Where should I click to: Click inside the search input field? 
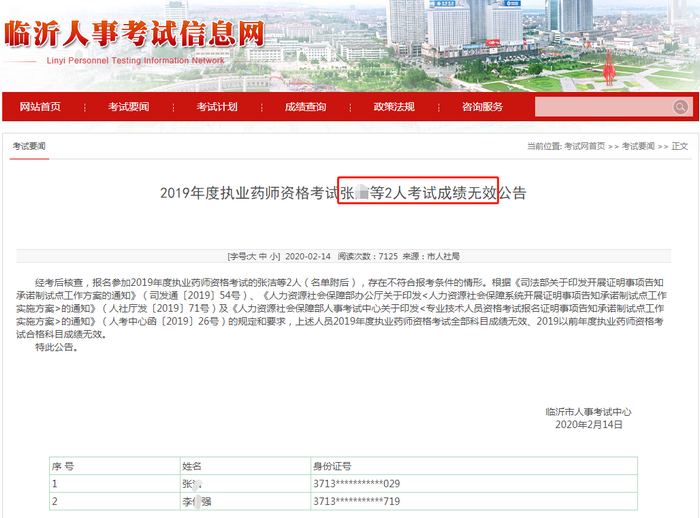point(600,107)
